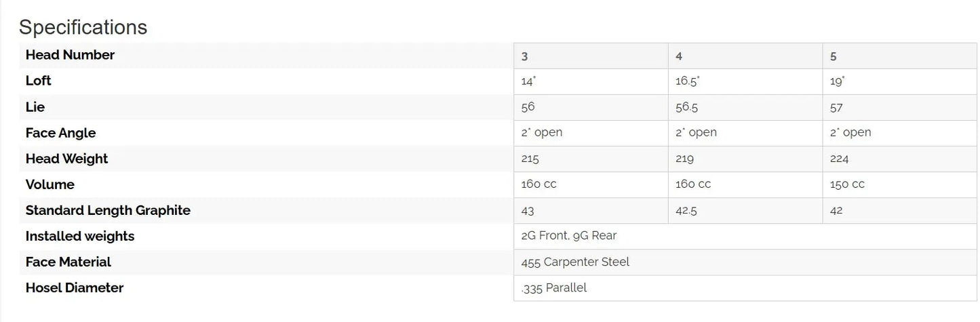Image resolution: width=980 pixels, height=322 pixels.
Task: Select the Head Number row label
Action: pyautogui.click(x=70, y=55)
